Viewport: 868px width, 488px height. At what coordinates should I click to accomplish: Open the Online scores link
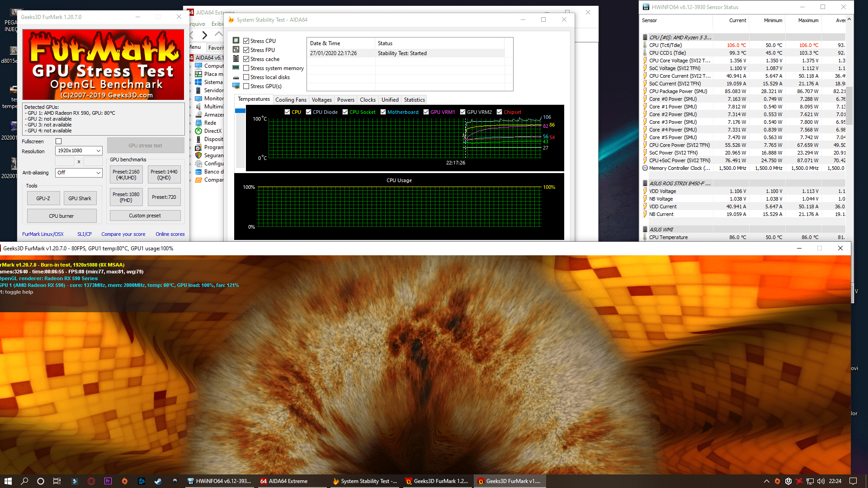point(170,234)
